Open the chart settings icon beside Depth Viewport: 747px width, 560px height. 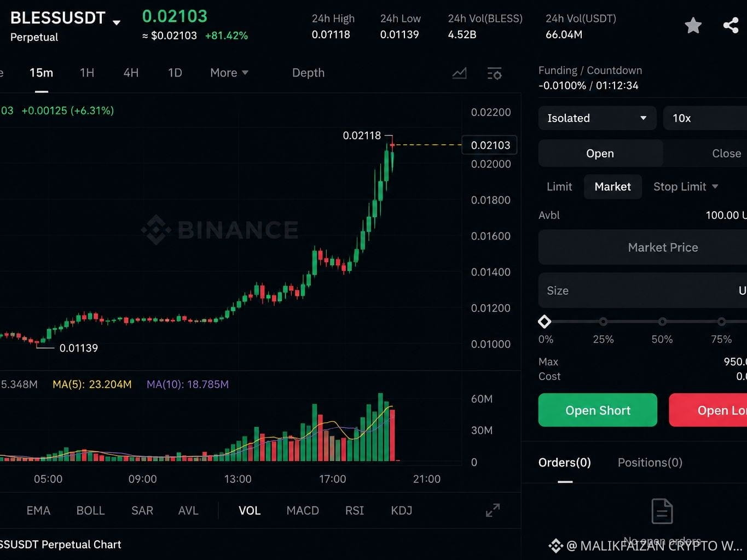coord(494,73)
